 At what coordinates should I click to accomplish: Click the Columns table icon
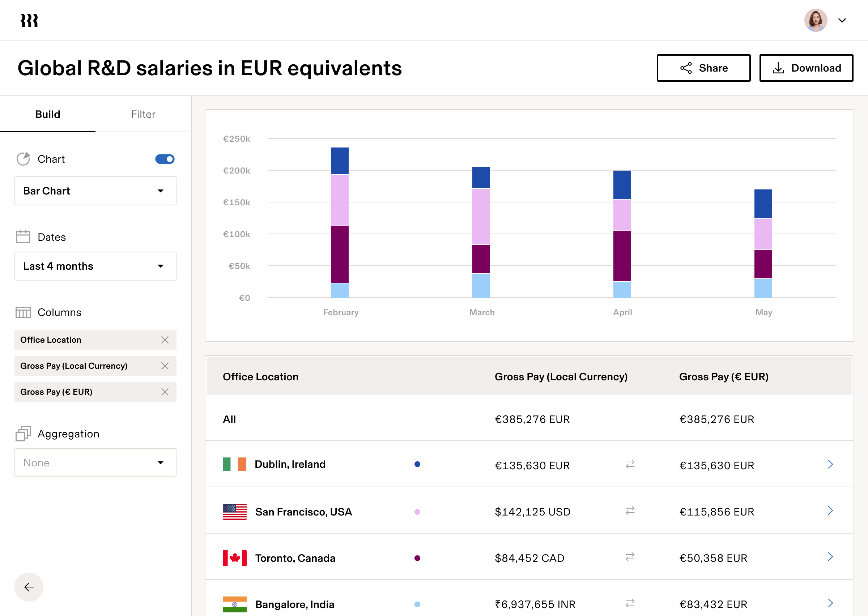[x=23, y=312]
